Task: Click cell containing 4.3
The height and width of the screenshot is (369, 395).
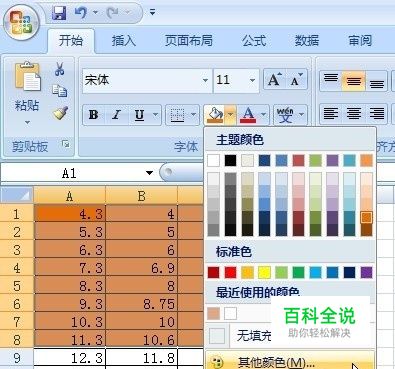Action: (70, 214)
